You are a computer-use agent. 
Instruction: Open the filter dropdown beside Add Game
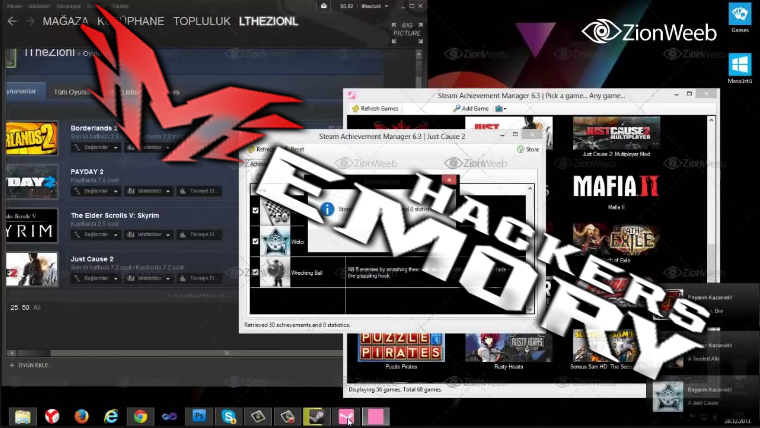[x=501, y=109]
